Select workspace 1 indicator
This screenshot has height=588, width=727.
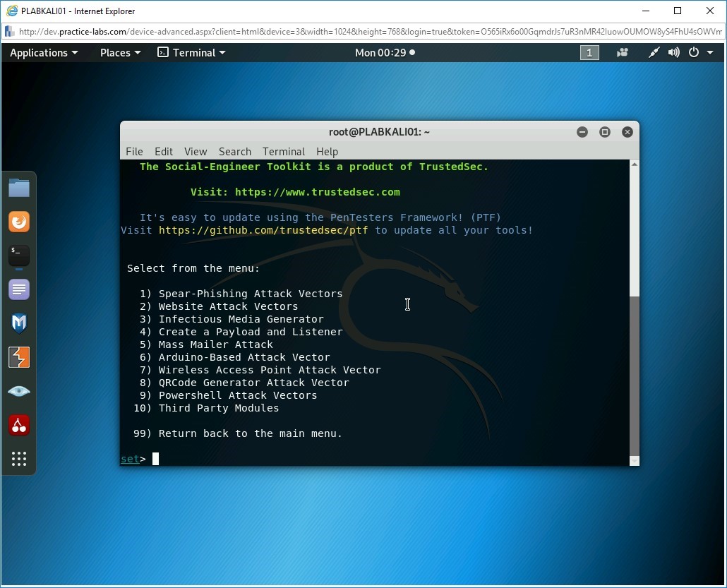(589, 52)
